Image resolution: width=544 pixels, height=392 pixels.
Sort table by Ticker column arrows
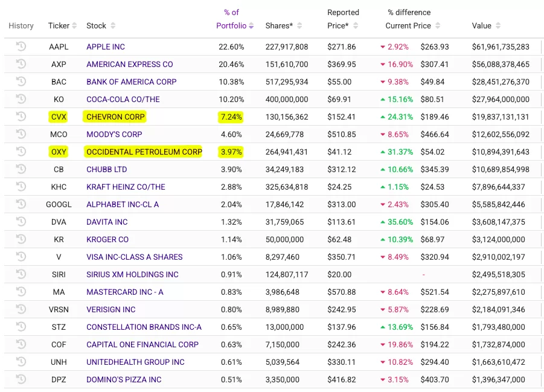pyautogui.click(x=74, y=26)
